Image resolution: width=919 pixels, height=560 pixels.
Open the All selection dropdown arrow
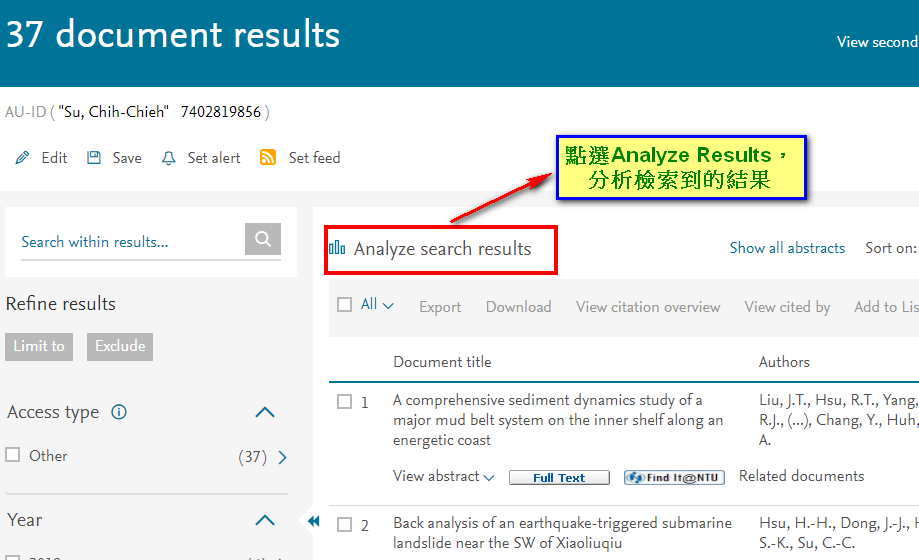[x=388, y=306]
